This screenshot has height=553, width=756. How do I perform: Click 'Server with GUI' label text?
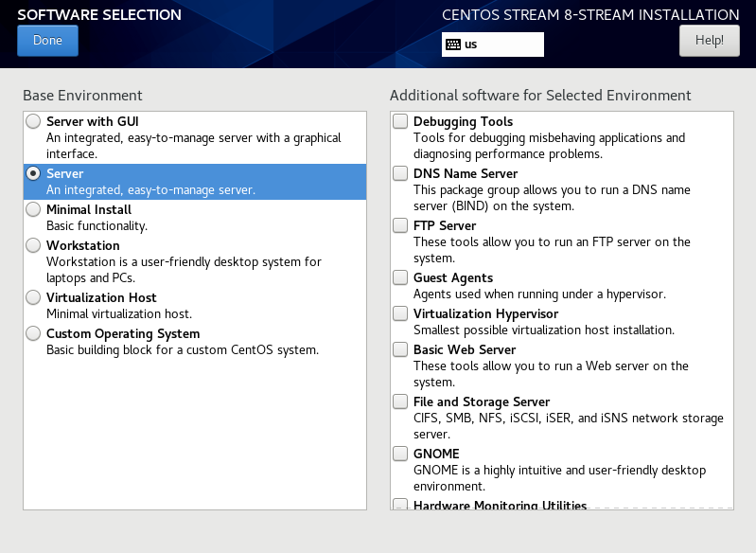click(x=93, y=121)
